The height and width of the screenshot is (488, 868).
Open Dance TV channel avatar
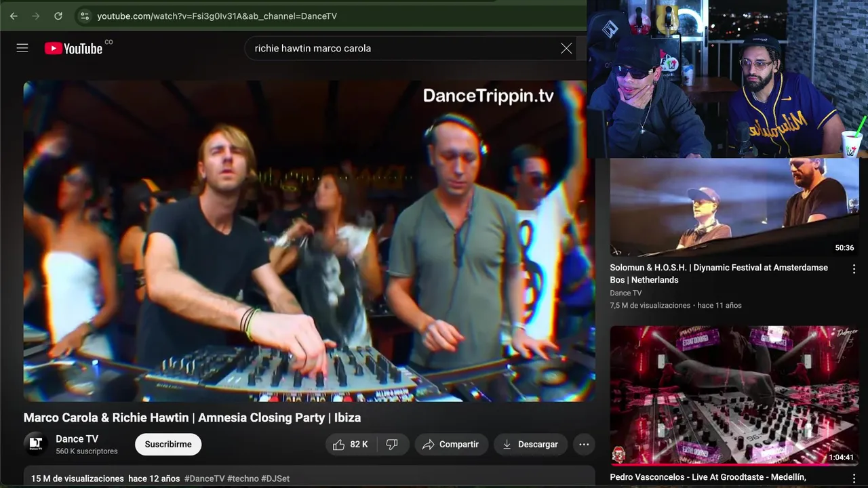(36, 444)
